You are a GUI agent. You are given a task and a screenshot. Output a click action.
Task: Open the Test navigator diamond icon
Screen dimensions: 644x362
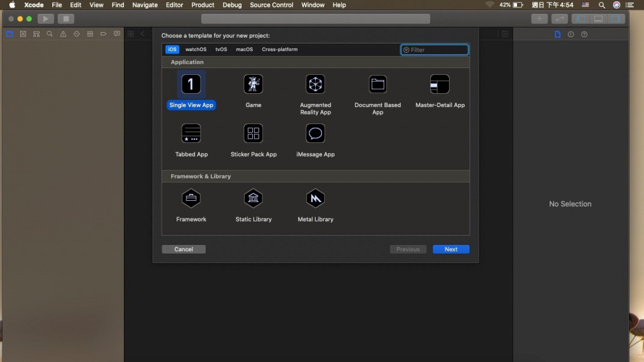point(77,34)
